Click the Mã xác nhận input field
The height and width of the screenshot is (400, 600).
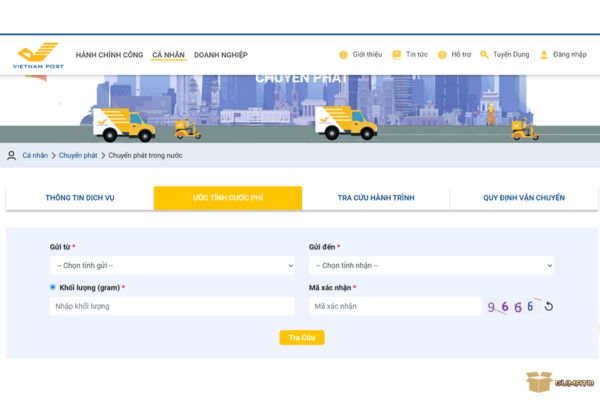pos(394,306)
